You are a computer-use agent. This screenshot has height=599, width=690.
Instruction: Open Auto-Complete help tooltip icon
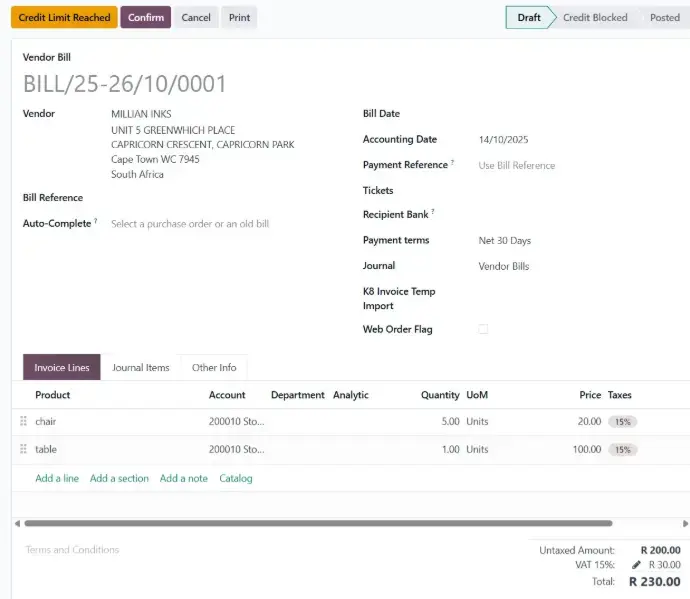[x=96, y=221]
